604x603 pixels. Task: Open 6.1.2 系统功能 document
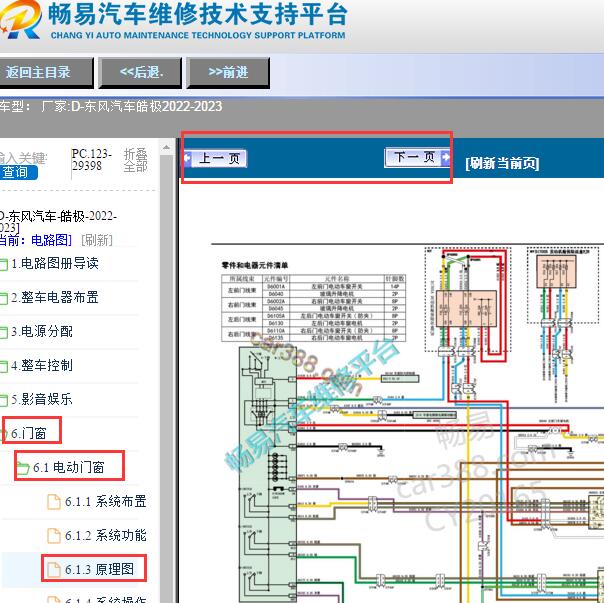pos(106,535)
